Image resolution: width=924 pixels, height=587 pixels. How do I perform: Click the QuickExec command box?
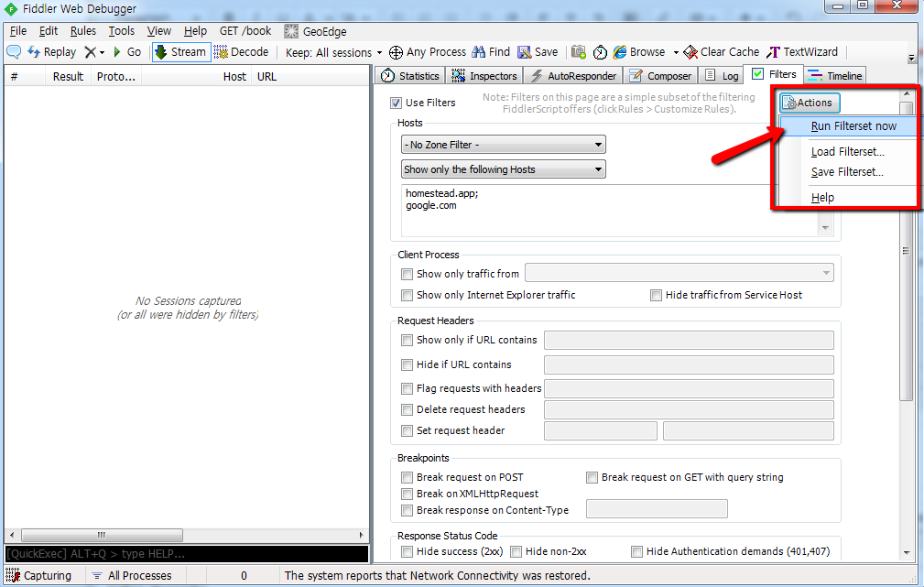click(x=187, y=554)
